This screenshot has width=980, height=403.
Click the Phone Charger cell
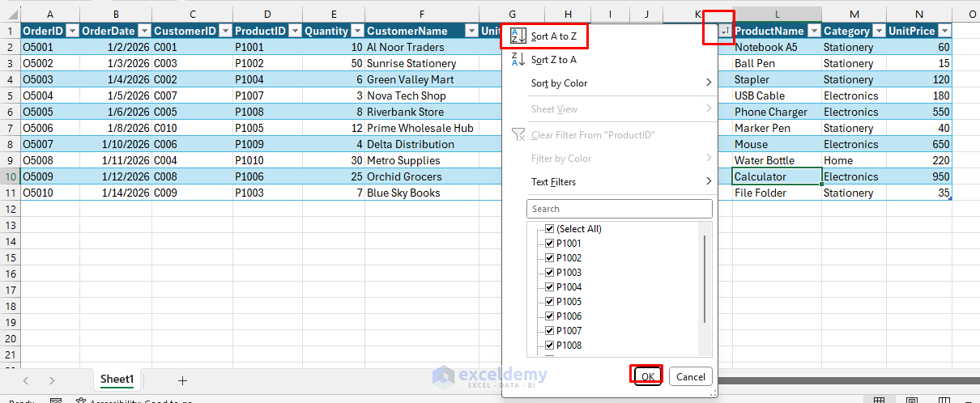[x=777, y=112]
